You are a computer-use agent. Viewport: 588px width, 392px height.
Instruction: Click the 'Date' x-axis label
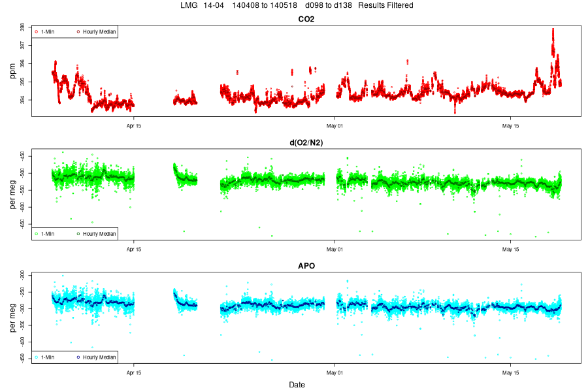click(x=297, y=385)
